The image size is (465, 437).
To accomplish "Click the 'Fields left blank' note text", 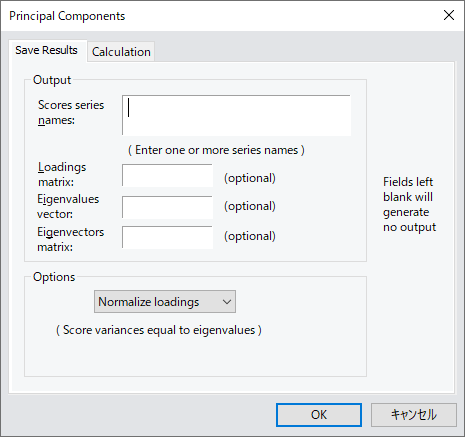I will coord(409,204).
